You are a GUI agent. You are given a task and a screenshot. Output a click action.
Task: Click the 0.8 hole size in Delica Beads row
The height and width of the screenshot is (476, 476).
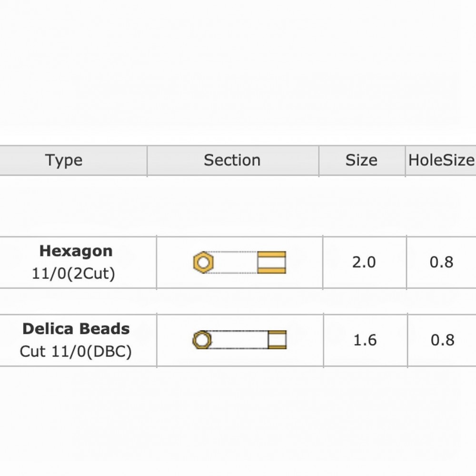(x=442, y=340)
